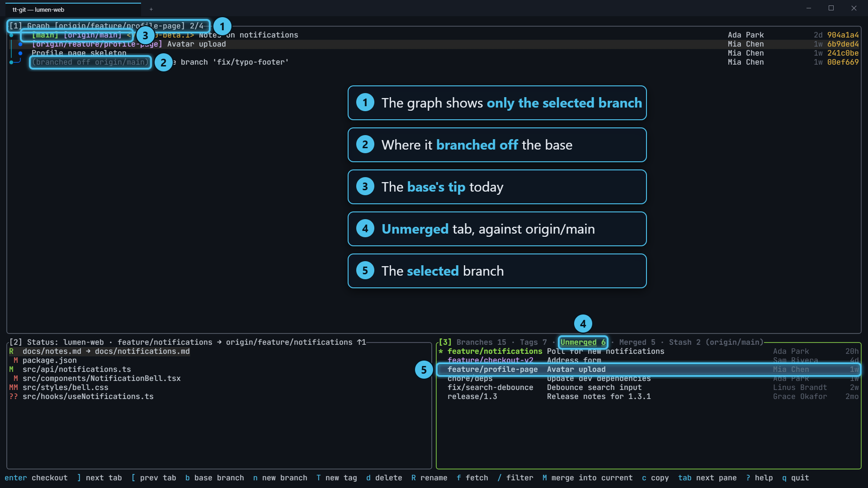Select the Profile page skeleton commit
The height and width of the screenshot is (488, 868).
[434, 53]
